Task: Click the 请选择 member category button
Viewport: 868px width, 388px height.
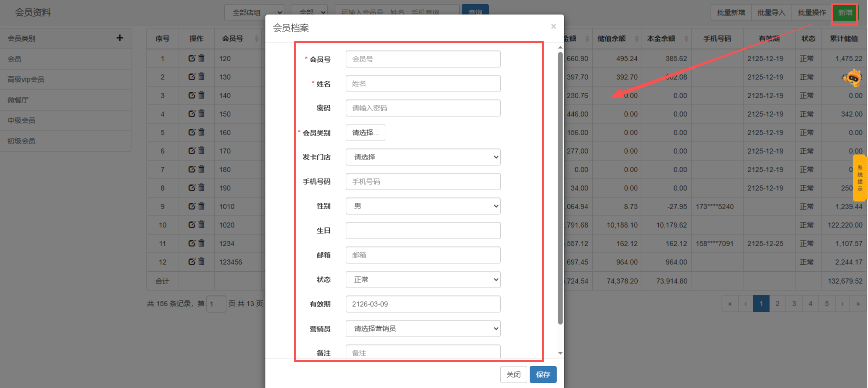Action: point(365,132)
